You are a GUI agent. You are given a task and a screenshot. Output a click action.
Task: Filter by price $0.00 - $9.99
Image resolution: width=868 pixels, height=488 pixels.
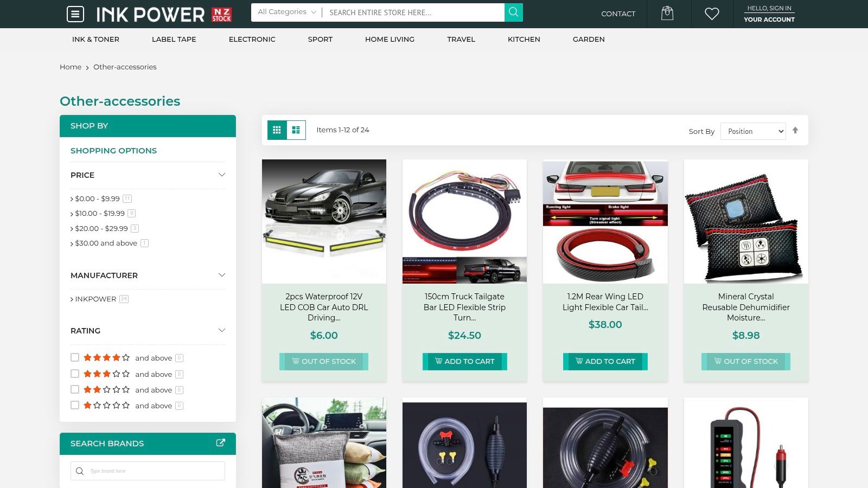(x=97, y=198)
